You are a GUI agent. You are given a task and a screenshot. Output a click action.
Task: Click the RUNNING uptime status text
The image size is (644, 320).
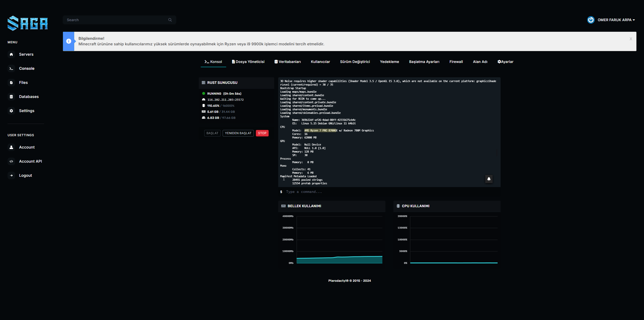point(224,94)
